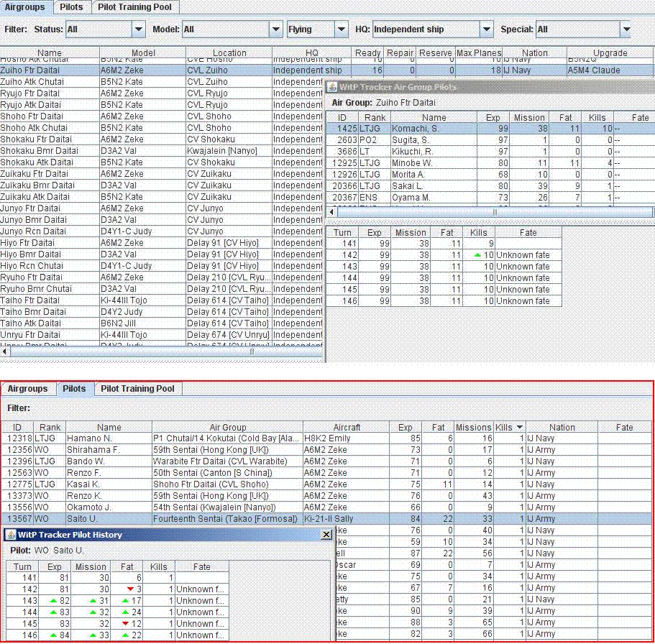
Task: Select pilot Bando W. row
Action: click(328, 461)
